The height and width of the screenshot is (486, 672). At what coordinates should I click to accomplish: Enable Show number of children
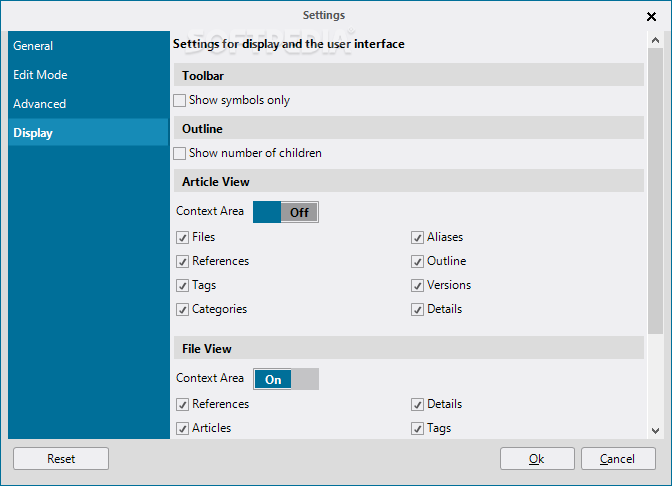click(x=180, y=153)
